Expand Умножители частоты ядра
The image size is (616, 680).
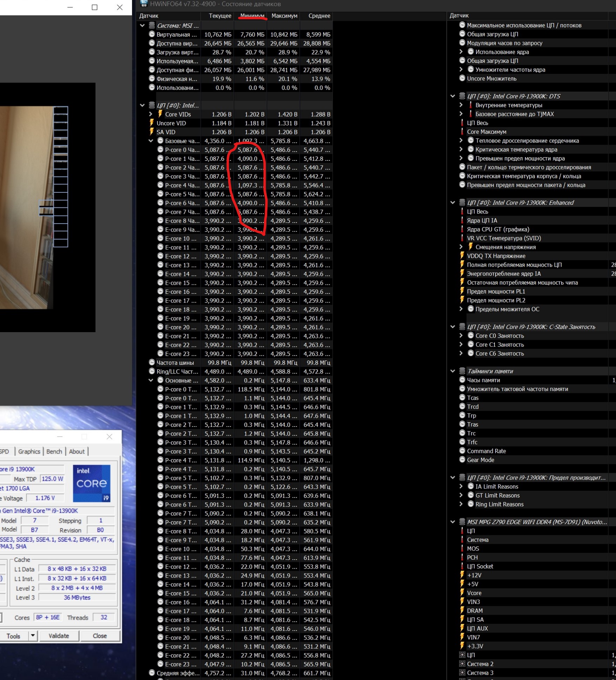pyautogui.click(x=461, y=70)
